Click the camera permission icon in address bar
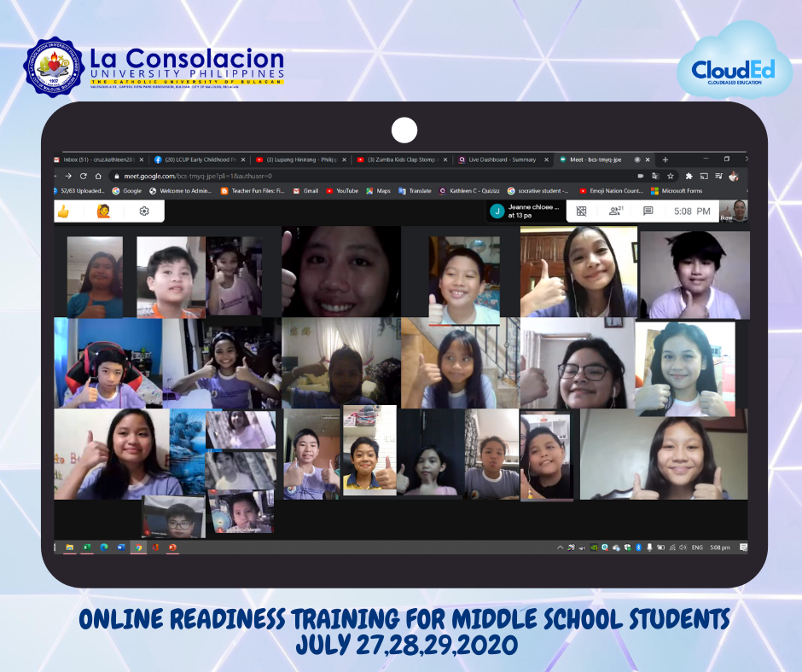Screen dimensions: 802x672 [x=641, y=176]
